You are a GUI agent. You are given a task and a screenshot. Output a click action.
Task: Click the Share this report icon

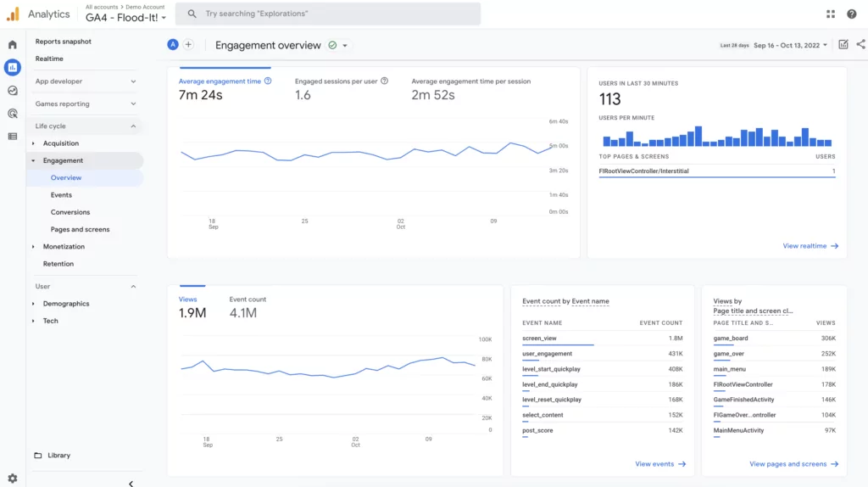[861, 44]
